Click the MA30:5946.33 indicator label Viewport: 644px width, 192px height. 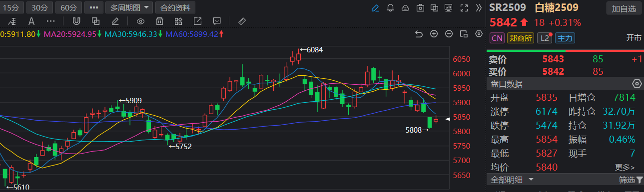pyautogui.click(x=133, y=34)
